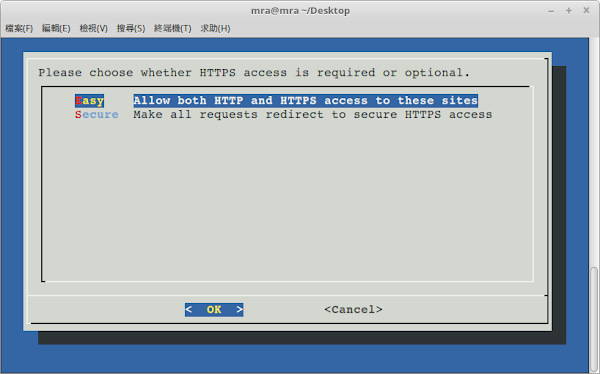Click window title mra@mra ~/Desktop
600x374 pixels.
[x=300, y=11]
